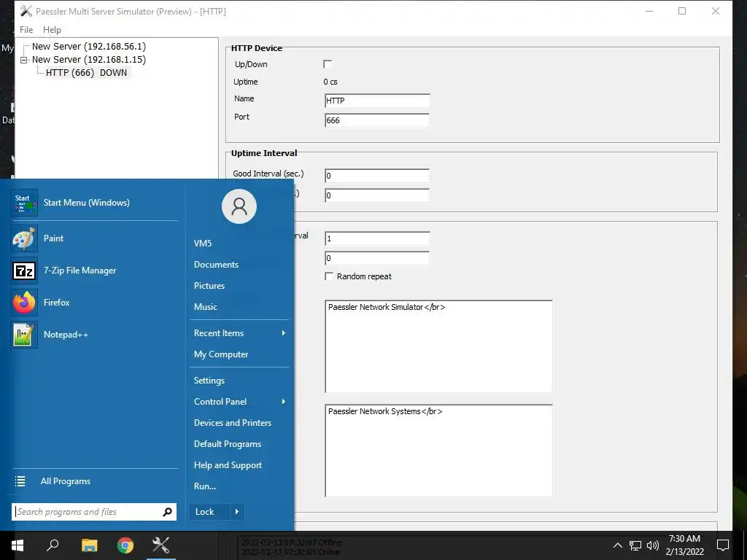Click the Paessler Network Systems text box
747x560 pixels.
coord(438,451)
